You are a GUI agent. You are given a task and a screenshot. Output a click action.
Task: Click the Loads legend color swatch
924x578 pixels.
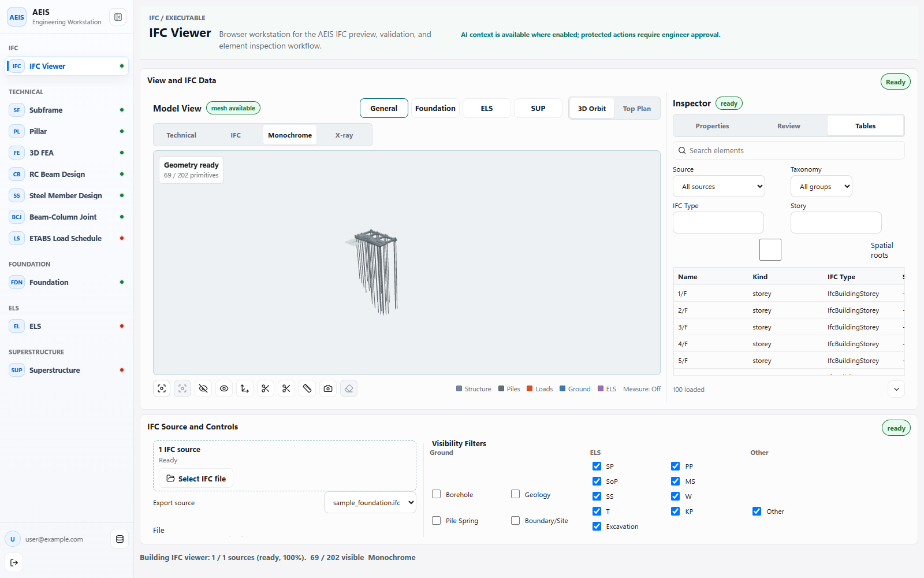[530, 389]
